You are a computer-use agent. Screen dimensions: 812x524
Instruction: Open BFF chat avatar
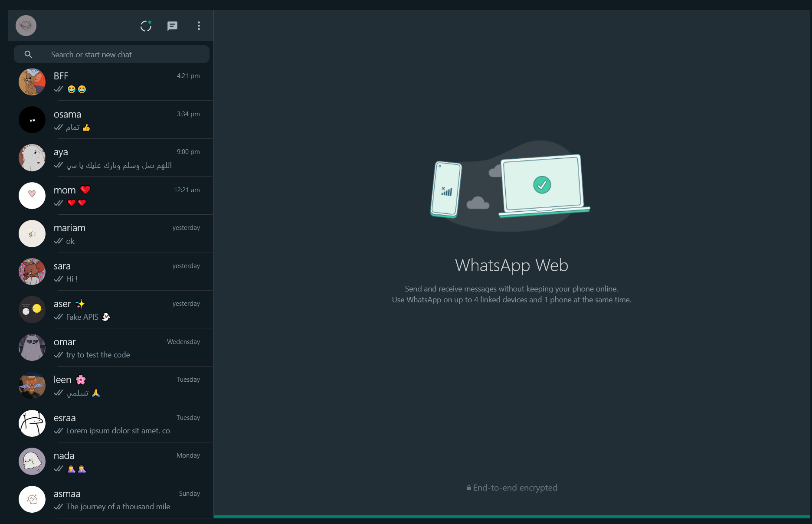tap(32, 82)
